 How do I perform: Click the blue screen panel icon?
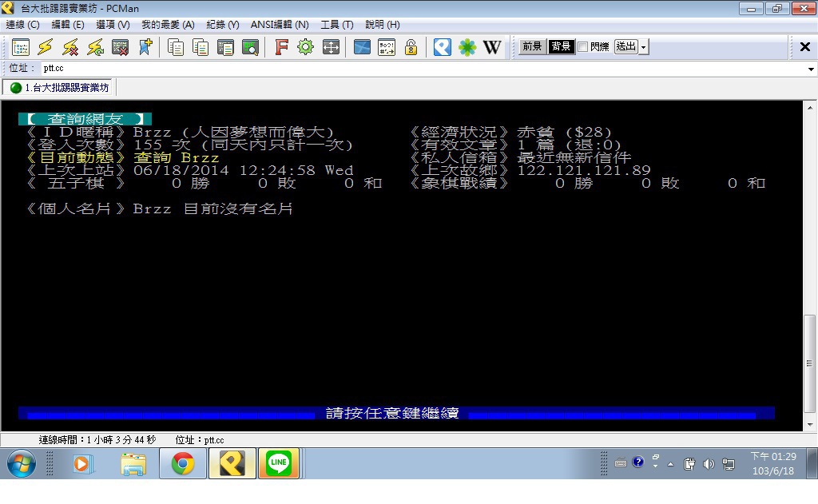362,47
